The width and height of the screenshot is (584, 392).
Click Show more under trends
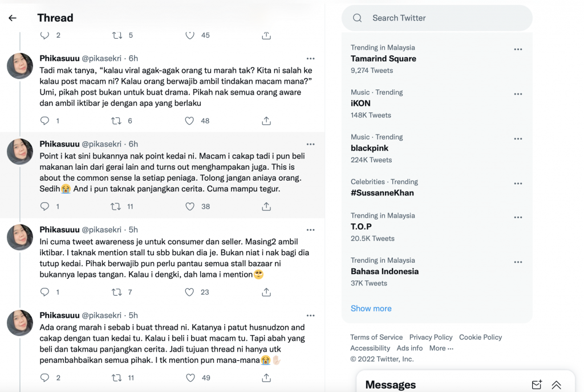click(x=371, y=308)
